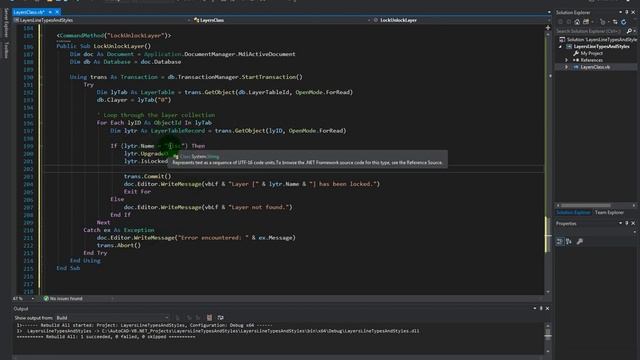Pin the Properties panel with pushpin icon

(x=627, y=223)
